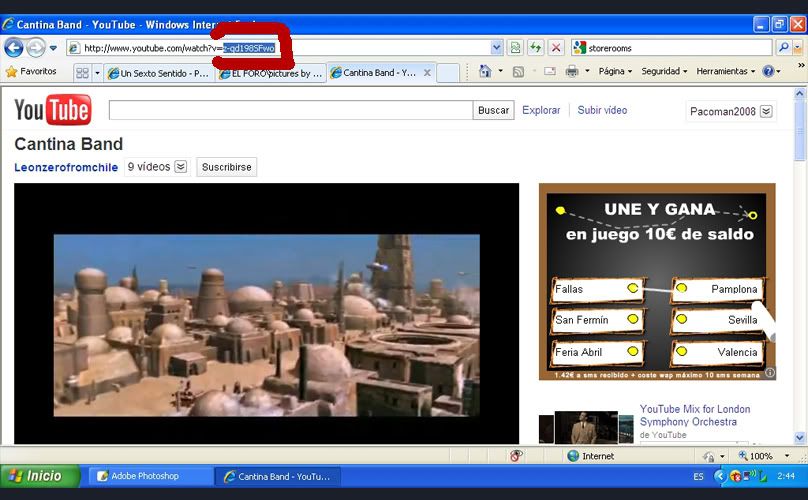
Task: Close the Cantina Band tab
Action: (427, 73)
